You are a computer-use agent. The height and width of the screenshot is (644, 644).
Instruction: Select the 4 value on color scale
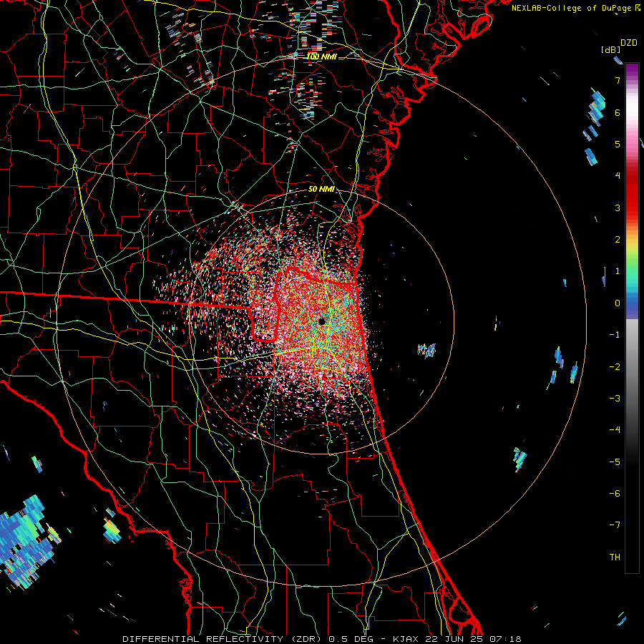tap(618, 176)
